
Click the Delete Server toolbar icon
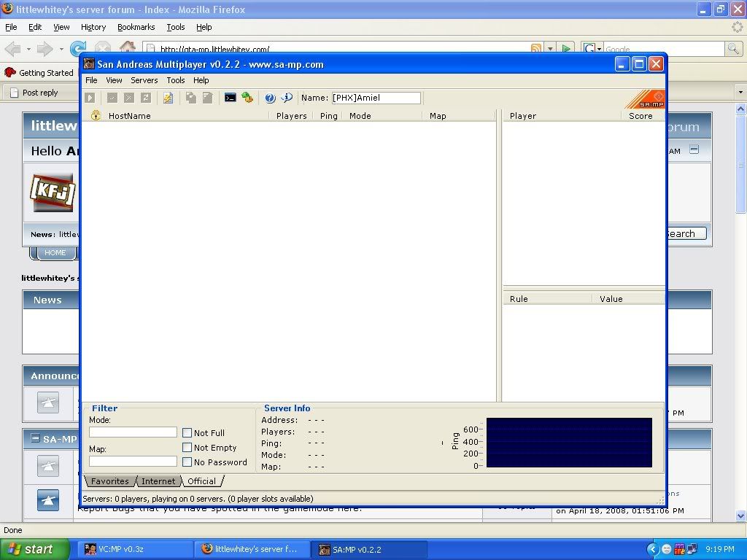coord(128,98)
